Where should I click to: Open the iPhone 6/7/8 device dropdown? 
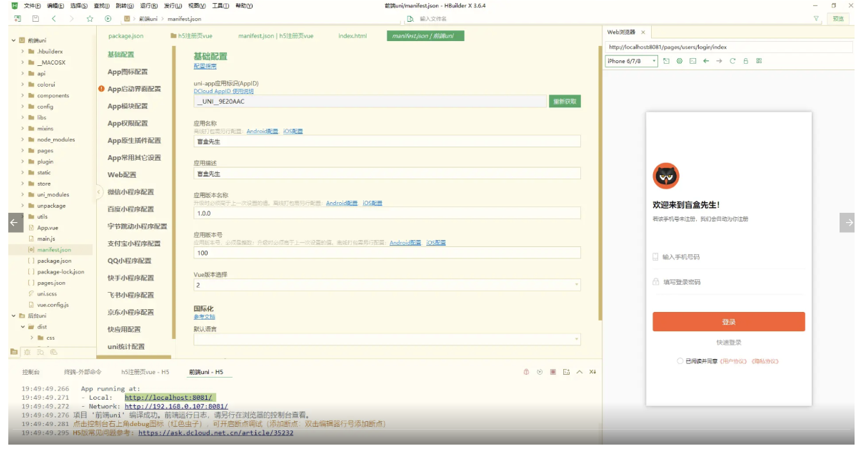click(x=631, y=61)
